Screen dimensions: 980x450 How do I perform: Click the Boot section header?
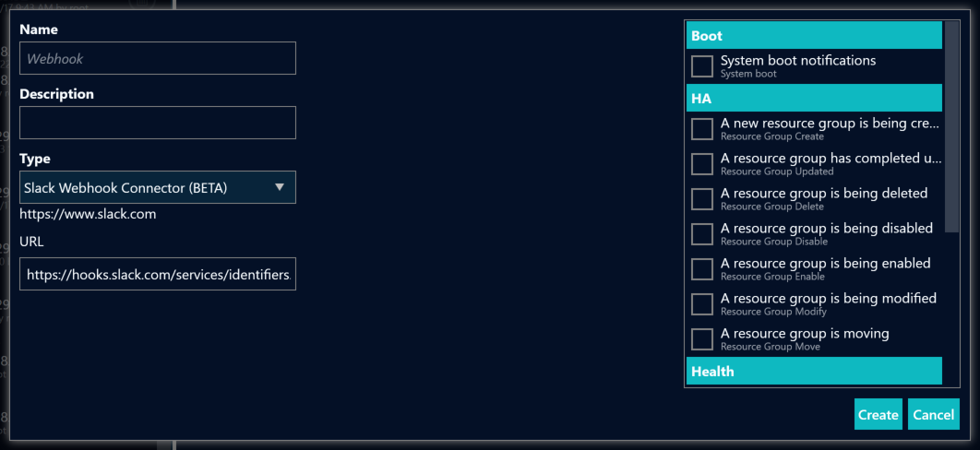coord(814,36)
